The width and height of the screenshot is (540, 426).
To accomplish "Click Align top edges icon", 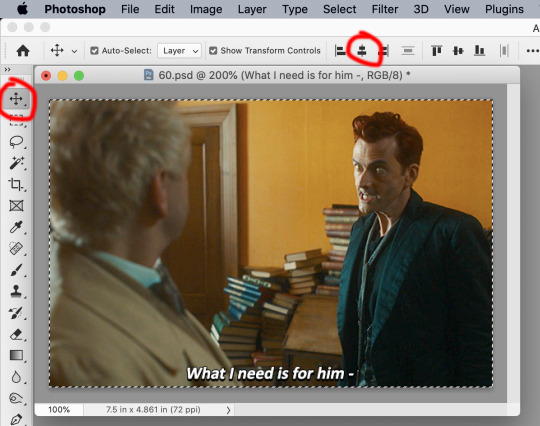I will (x=437, y=51).
